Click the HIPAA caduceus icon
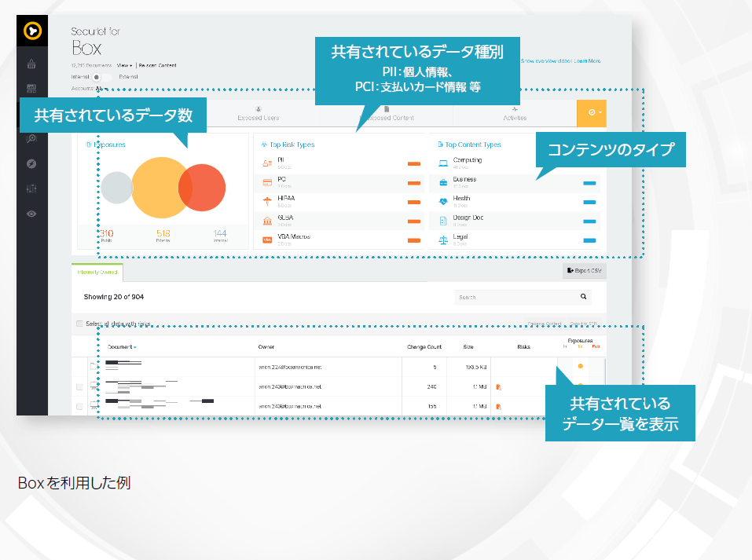Viewport: 752px width, 560px height. coord(267,201)
